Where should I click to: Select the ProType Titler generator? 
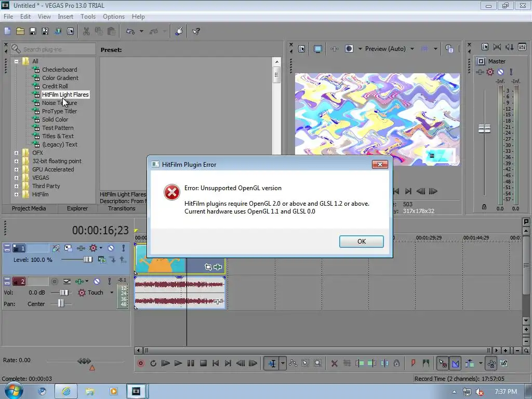coord(59,111)
